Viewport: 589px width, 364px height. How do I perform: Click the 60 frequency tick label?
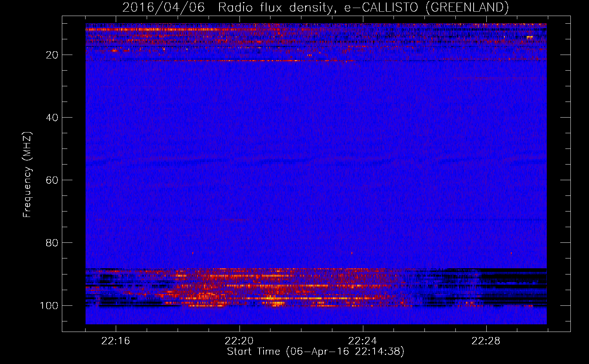click(x=52, y=180)
